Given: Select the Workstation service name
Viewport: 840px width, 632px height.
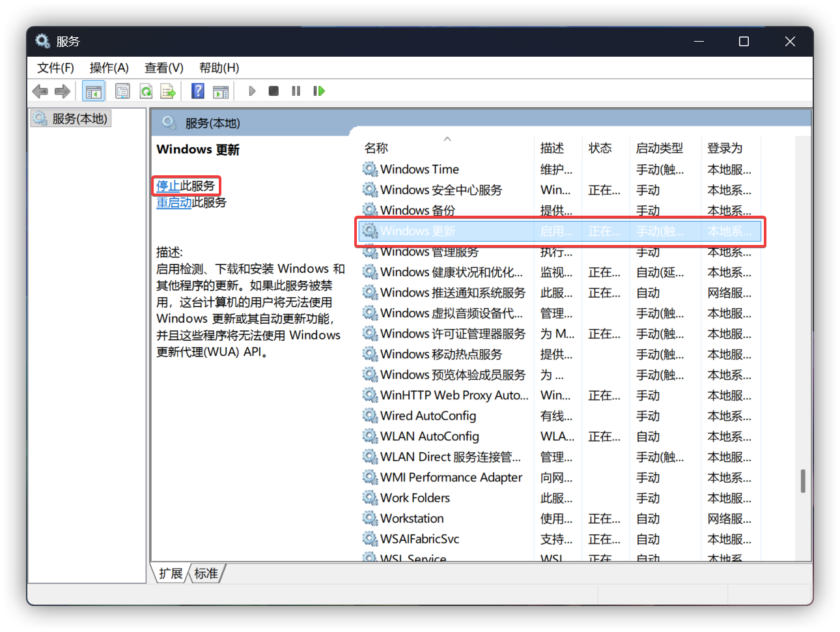Looking at the screenshot, I should click(412, 518).
